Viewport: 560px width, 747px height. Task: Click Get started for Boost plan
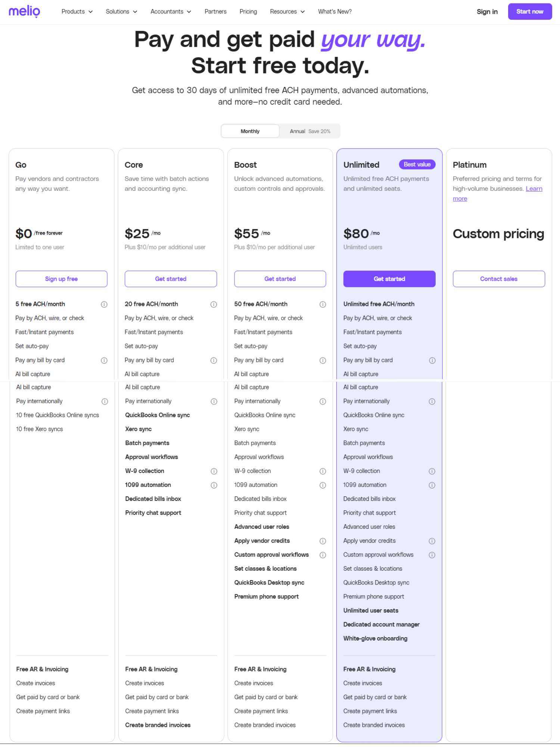coord(280,279)
